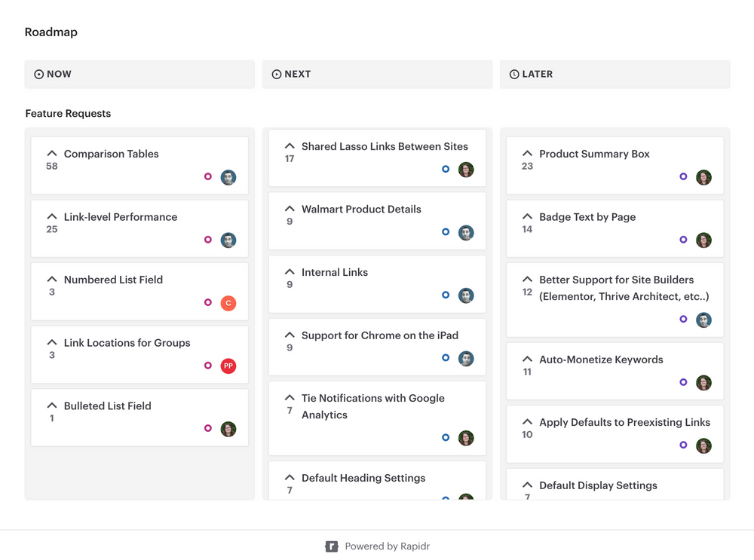Click the 'C' avatar on Numbered List Field
This screenshot has height=560, width=754.
pos(228,303)
